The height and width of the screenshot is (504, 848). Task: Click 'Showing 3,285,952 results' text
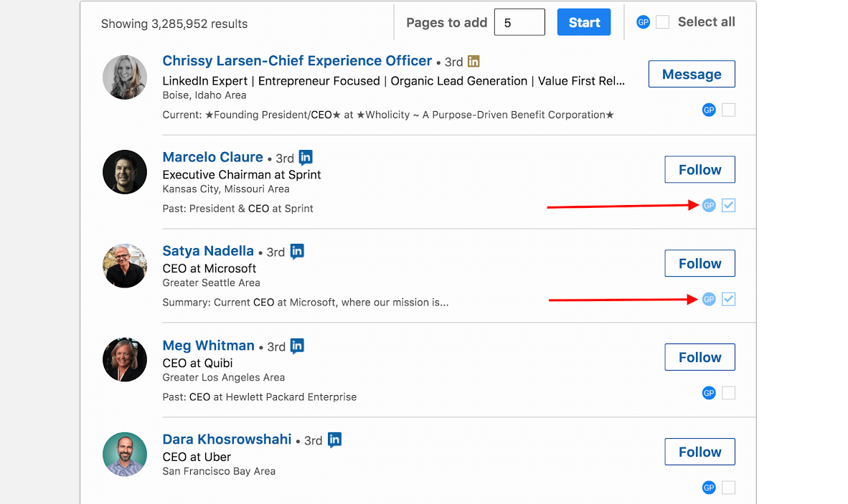pos(174,24)
